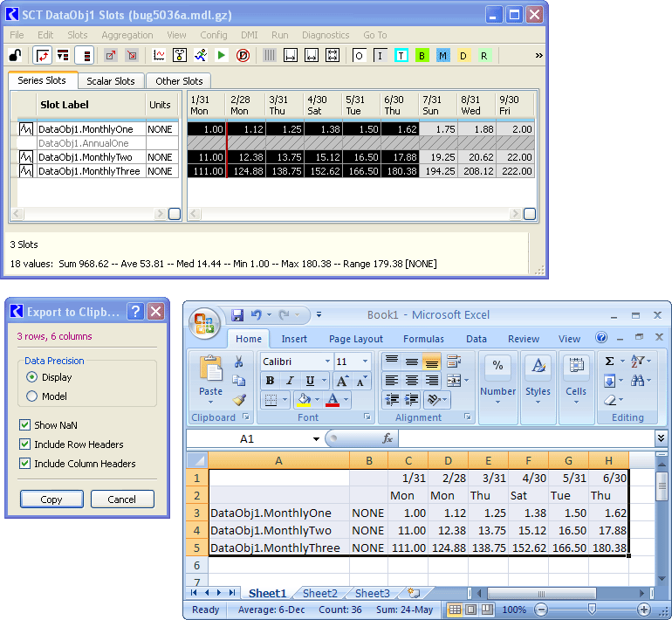The width and height of the screenshot is (672, 620).
Task: Click the plot chart icon in SCT toolbar
Action: coord(159,55)
